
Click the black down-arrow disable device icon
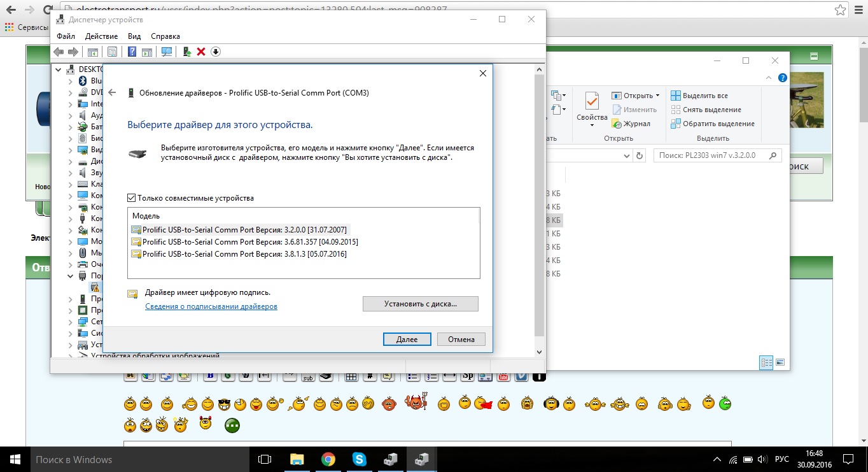(216, 52)
